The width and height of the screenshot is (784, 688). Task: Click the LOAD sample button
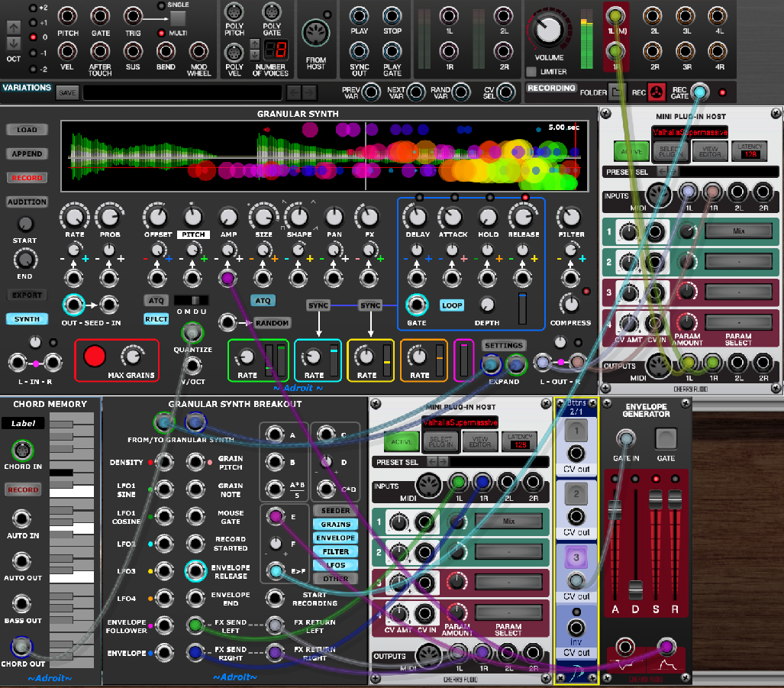[27, 130]
